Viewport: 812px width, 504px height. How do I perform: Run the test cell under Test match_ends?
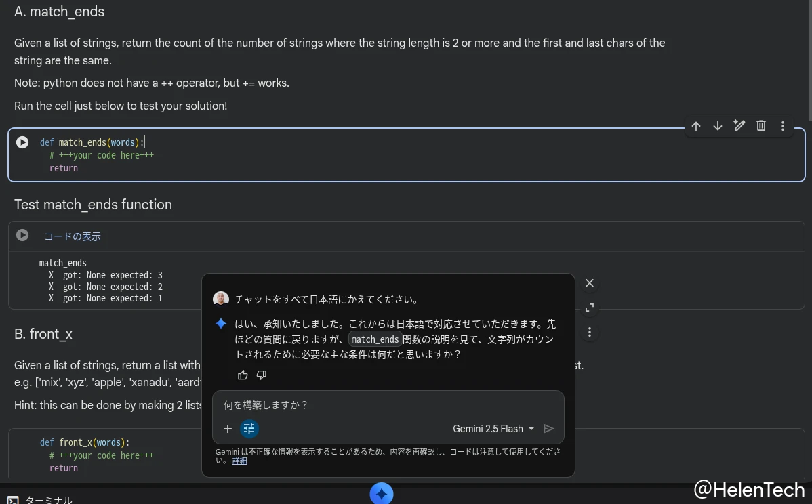(x=22, y=236)
